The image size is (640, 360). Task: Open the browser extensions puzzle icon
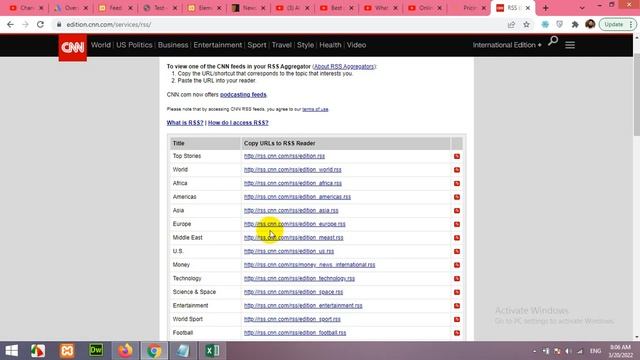click(x=575, y=24)
